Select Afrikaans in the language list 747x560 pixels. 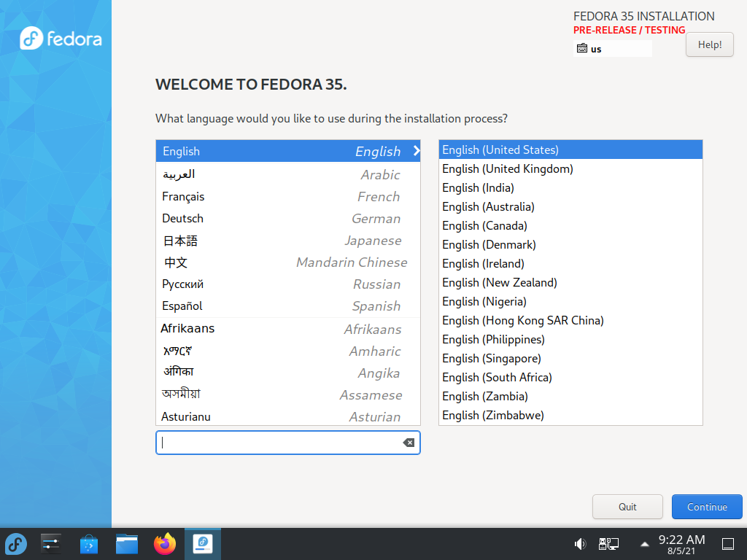coord(287,329)
